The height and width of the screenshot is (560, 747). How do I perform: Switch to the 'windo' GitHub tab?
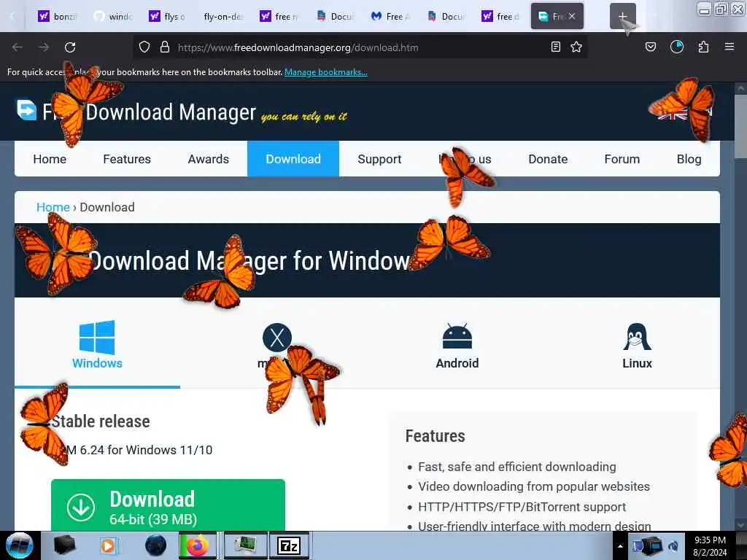point(113,16)
